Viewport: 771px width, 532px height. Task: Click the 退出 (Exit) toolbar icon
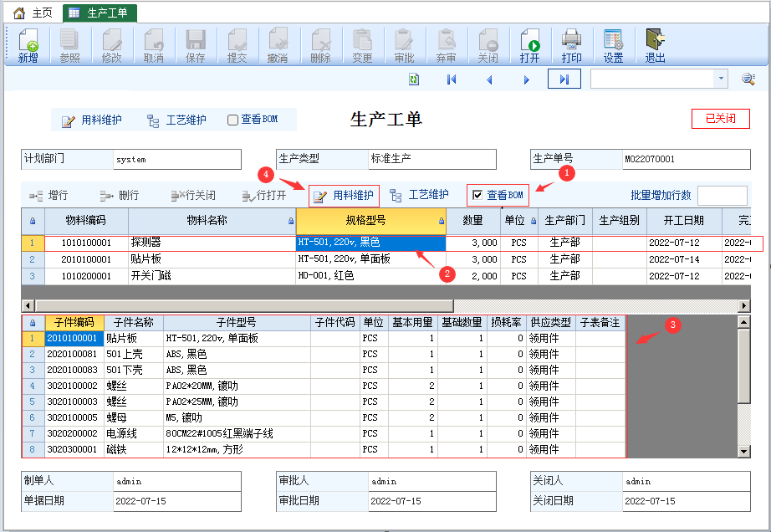coord(655,46)
